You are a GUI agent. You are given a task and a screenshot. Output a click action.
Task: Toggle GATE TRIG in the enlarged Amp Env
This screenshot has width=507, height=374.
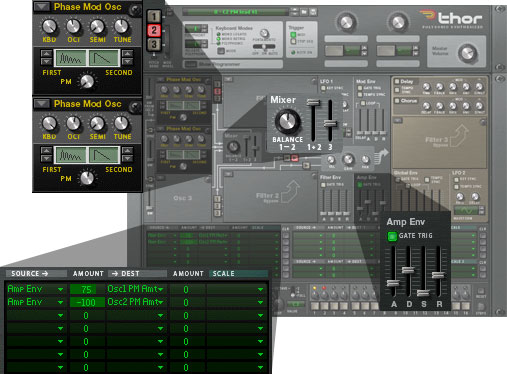click(392, 236)
